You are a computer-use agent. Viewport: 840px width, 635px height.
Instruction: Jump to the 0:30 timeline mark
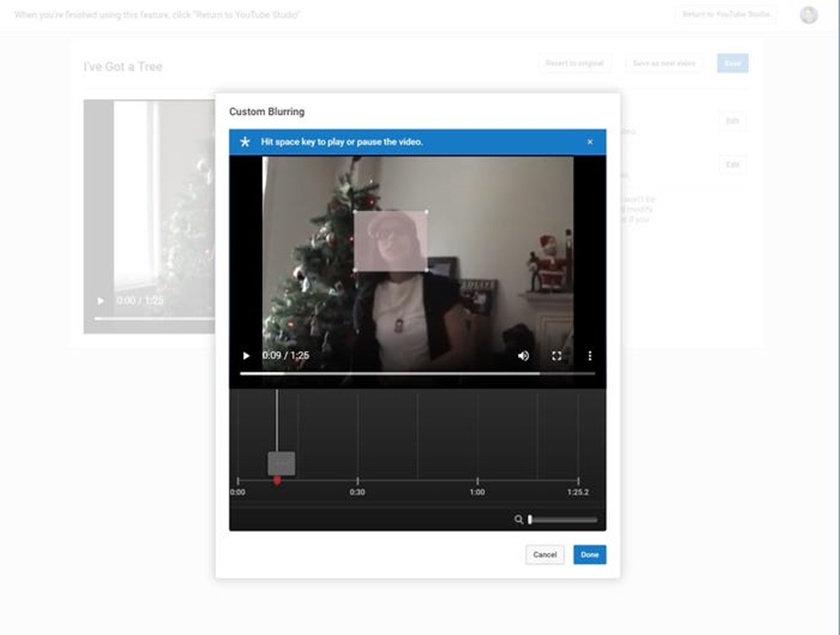[x=358, y=482]
